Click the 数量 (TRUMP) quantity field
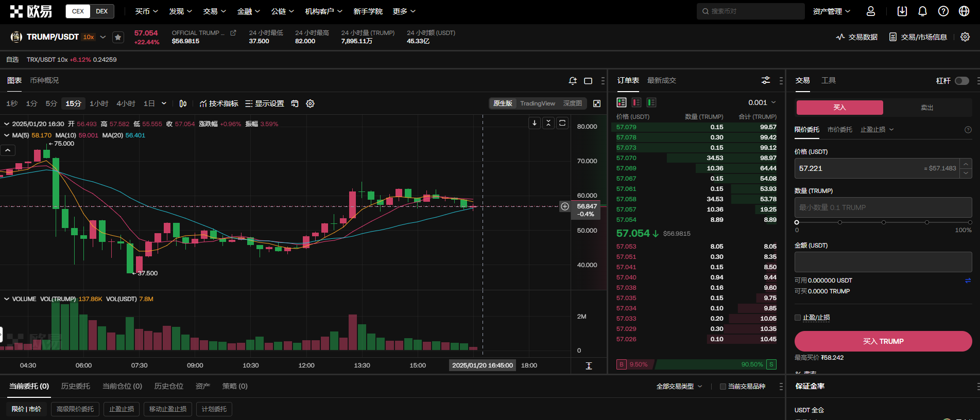Screen dimensions: 980x420 (x=883, y=207)
